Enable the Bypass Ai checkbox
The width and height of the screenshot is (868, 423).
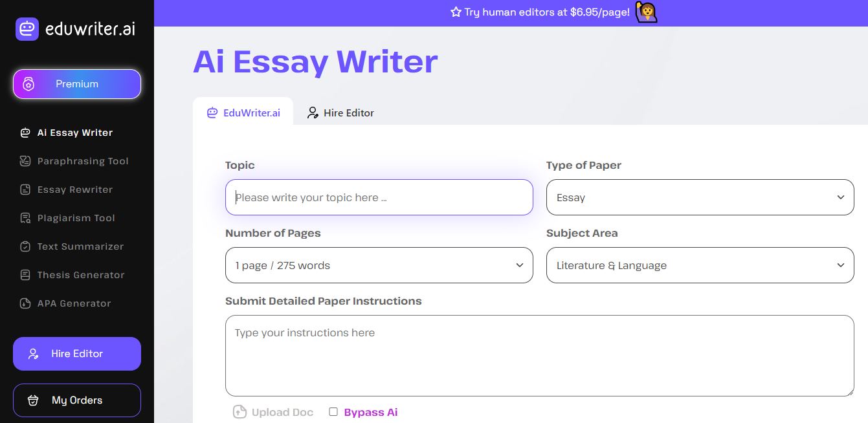[333, 411]
